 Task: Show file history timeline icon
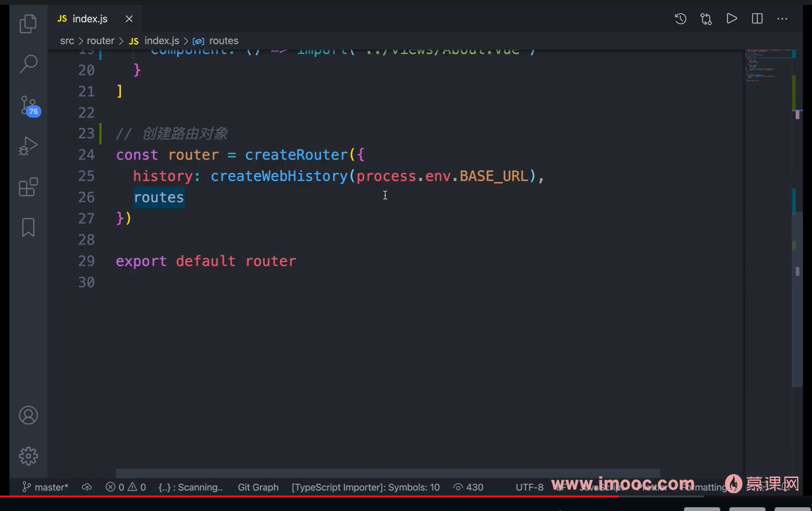pyautogui.click(x=680, y=18)
